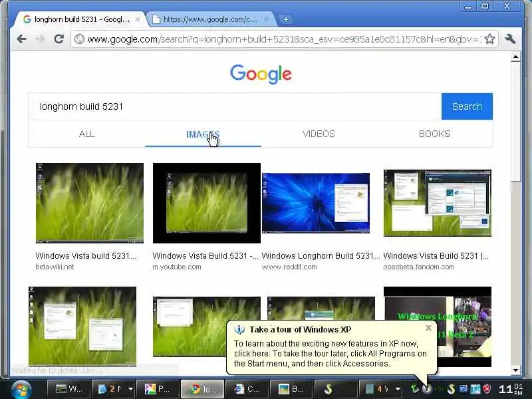Click the Chrome 'lo...' taskbar button
532x399 pixels.
point(203,389)
